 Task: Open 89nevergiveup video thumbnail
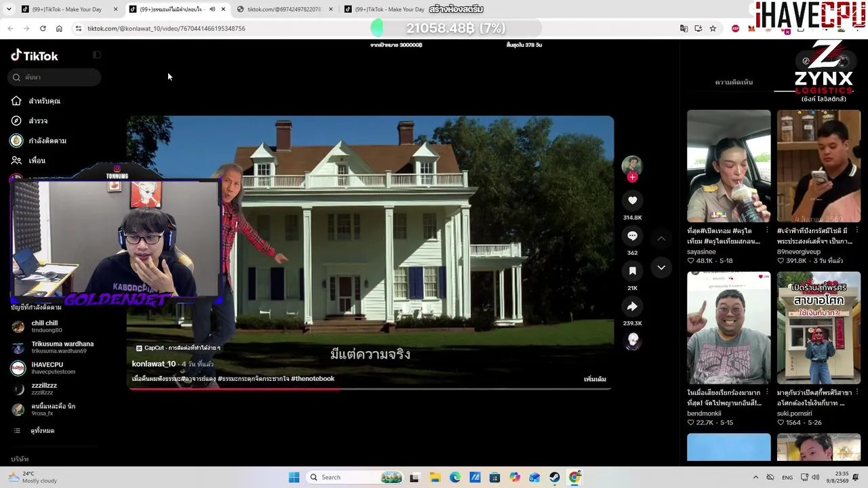818,166
